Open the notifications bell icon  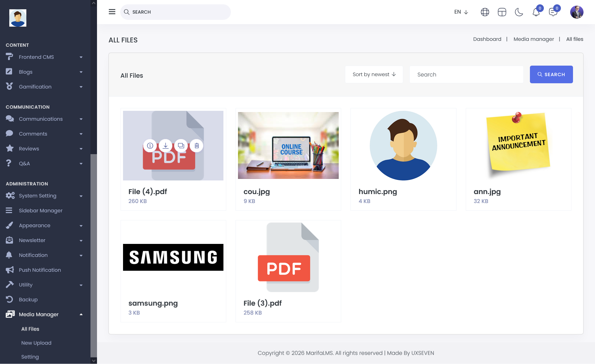click(x=536, y=12)
